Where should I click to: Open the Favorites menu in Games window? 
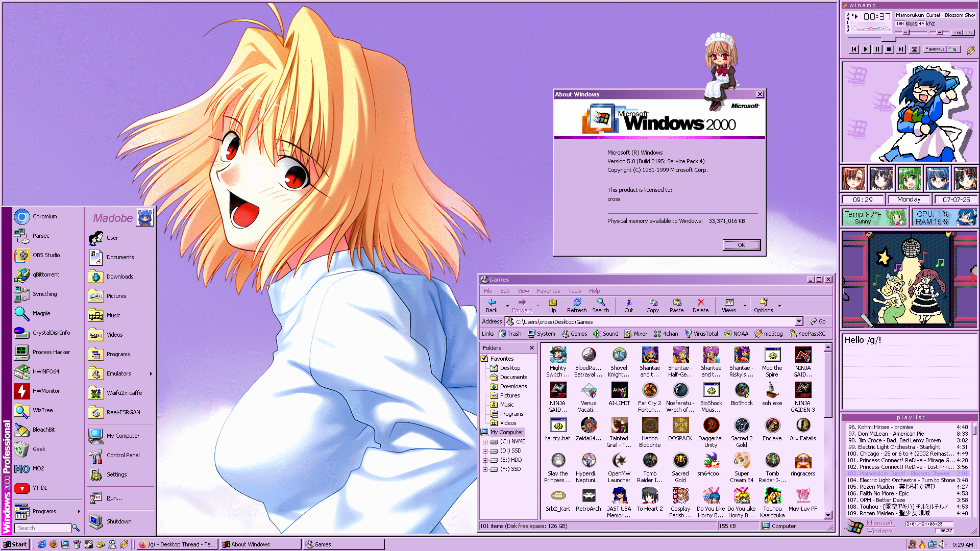[548, 291]
